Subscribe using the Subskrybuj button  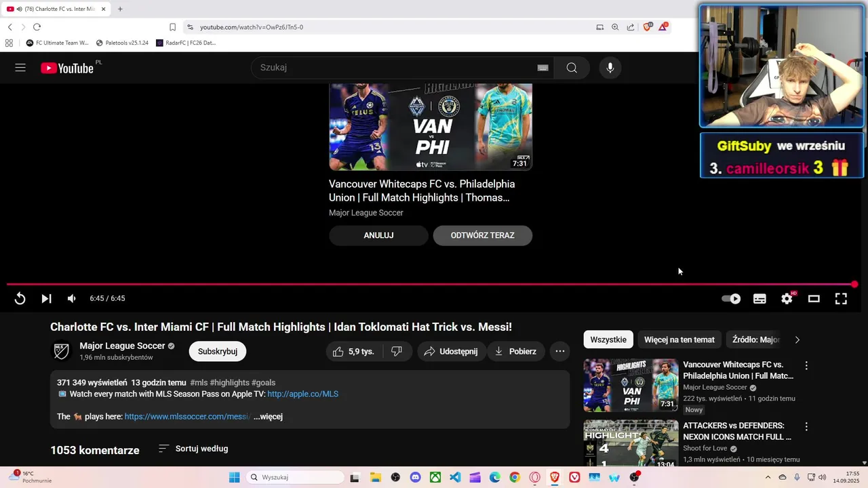(218, 351)
